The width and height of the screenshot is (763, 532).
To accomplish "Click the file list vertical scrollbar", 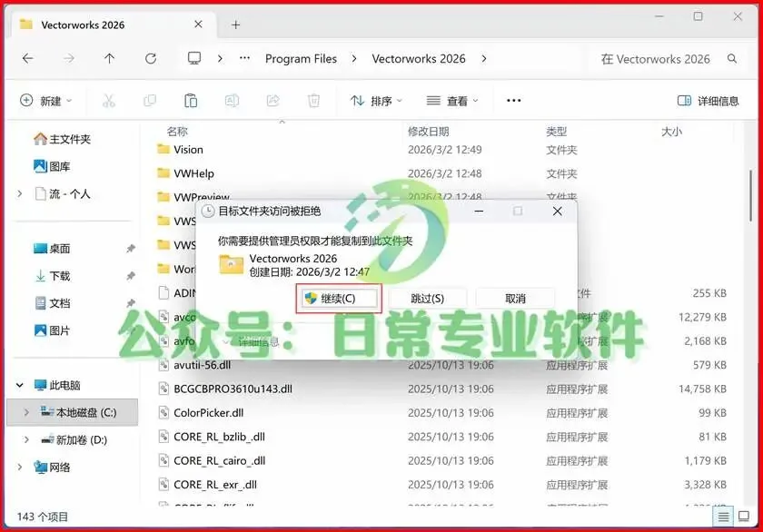I will pos(750,194).
